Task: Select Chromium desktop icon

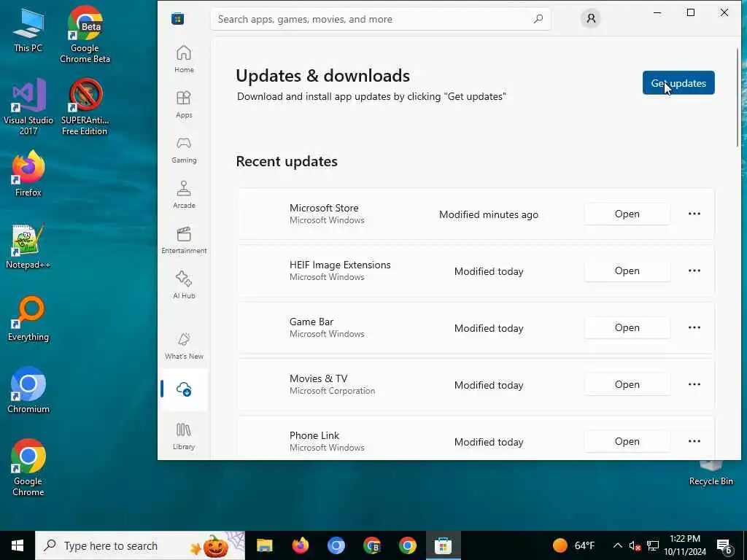Action: coord(28,390)
